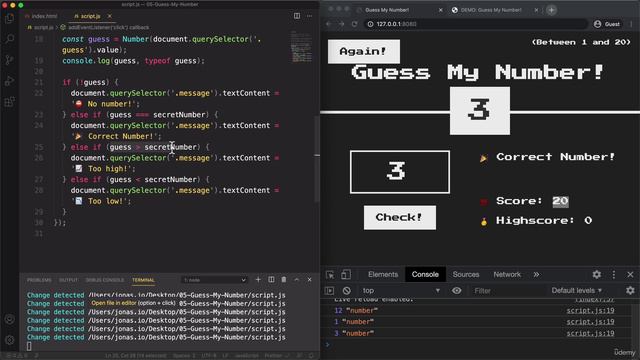Go forward in the browser
This screenshot has width=640, height=360.
[x=342, y=24]
